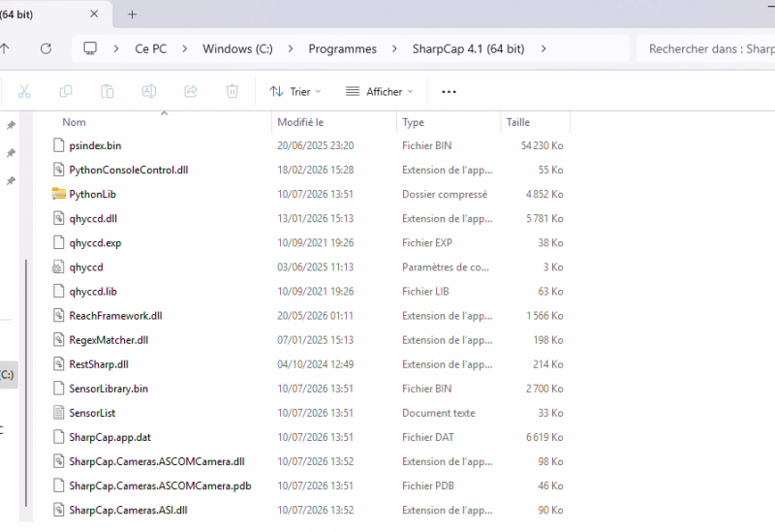Click the qhyccd settings file icon

(x=58, y=267)
